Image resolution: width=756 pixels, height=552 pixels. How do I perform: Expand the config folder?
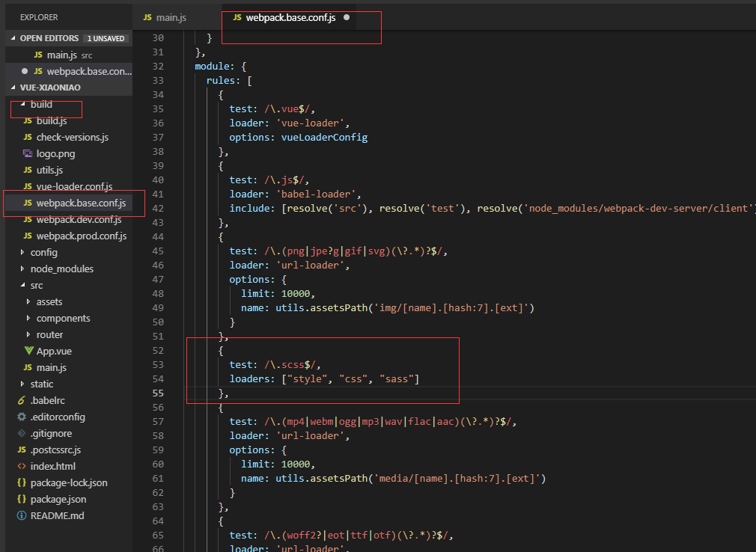[x=22, y=252]
